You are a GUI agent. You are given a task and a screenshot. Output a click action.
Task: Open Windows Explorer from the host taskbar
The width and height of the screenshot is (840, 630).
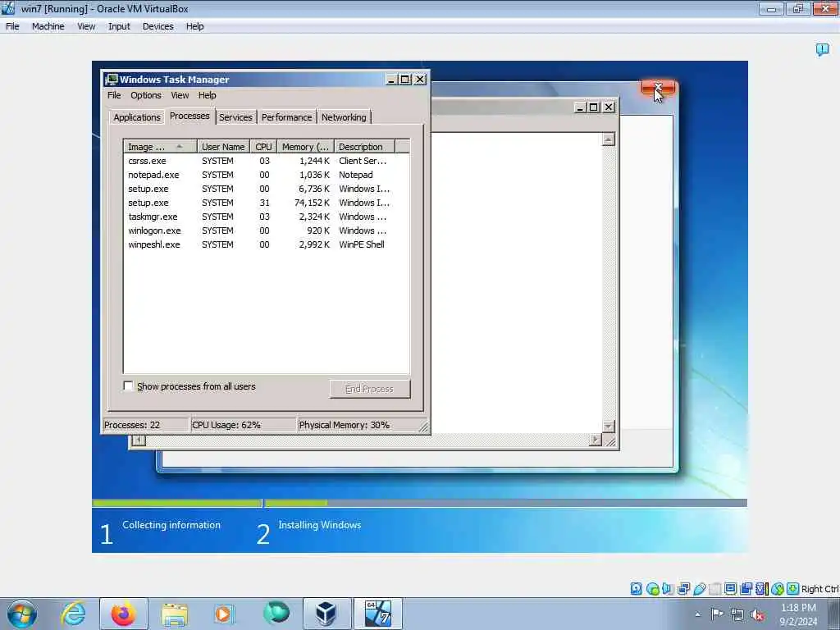[x=174, y=614]
